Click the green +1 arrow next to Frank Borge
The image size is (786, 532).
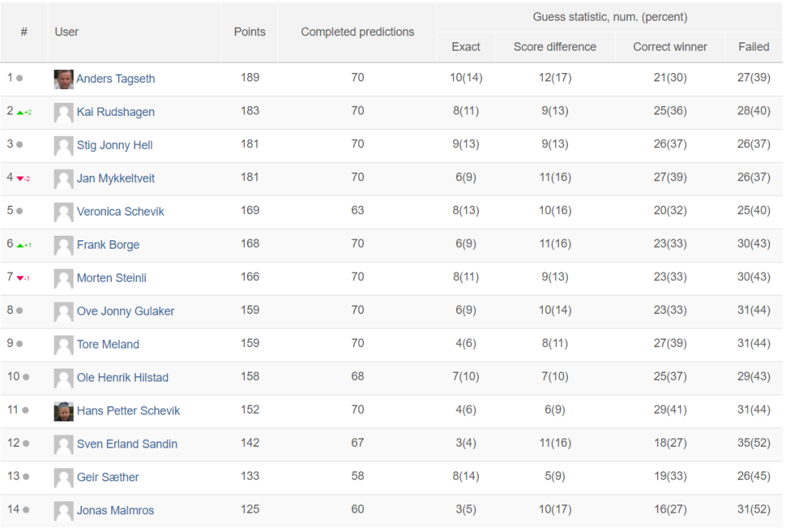click(24, 245)
